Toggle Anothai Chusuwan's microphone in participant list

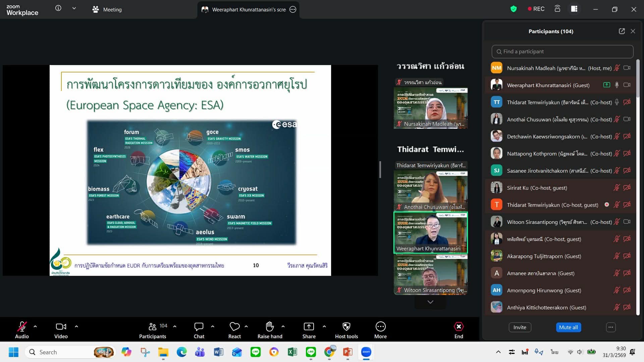[616, 119]
